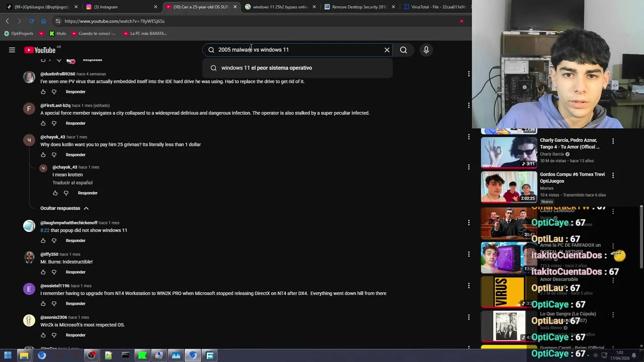
Task: Open 'La PC más BARATA' bookmark
Action: [145, 34]
